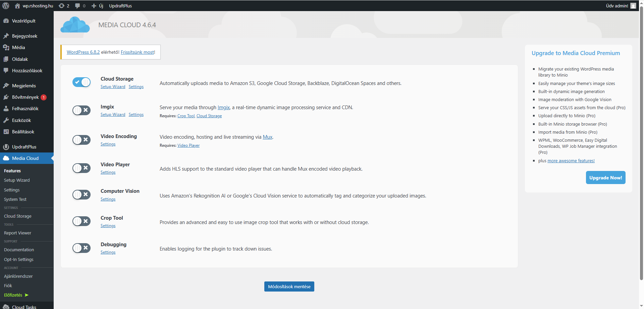Open the Új new content dropdown
The width and height of the screenshot is (644, 309).
pyautogui.click(x=98, y=6)
